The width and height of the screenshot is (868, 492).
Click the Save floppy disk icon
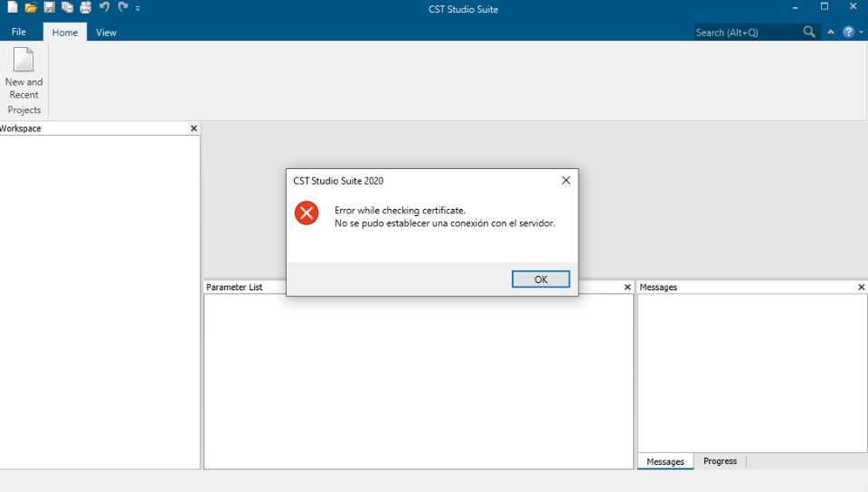click(49, 7)
